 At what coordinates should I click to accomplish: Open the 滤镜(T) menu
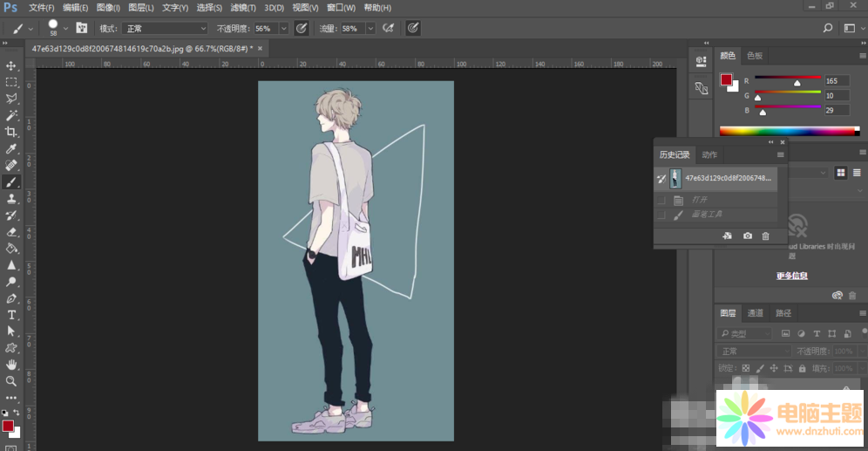242,8
